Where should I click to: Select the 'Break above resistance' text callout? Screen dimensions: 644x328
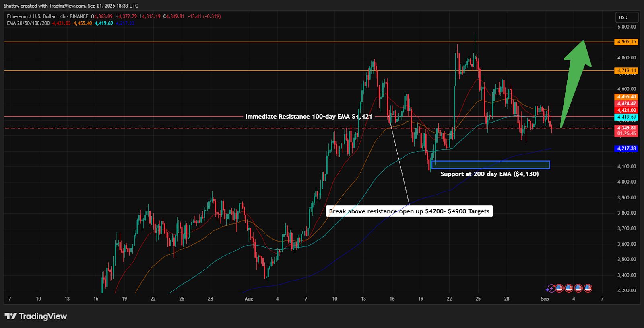(409, 211)
